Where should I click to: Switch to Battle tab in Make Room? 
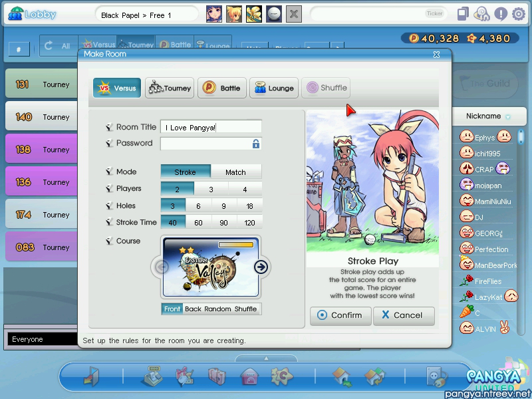[222, 88]
